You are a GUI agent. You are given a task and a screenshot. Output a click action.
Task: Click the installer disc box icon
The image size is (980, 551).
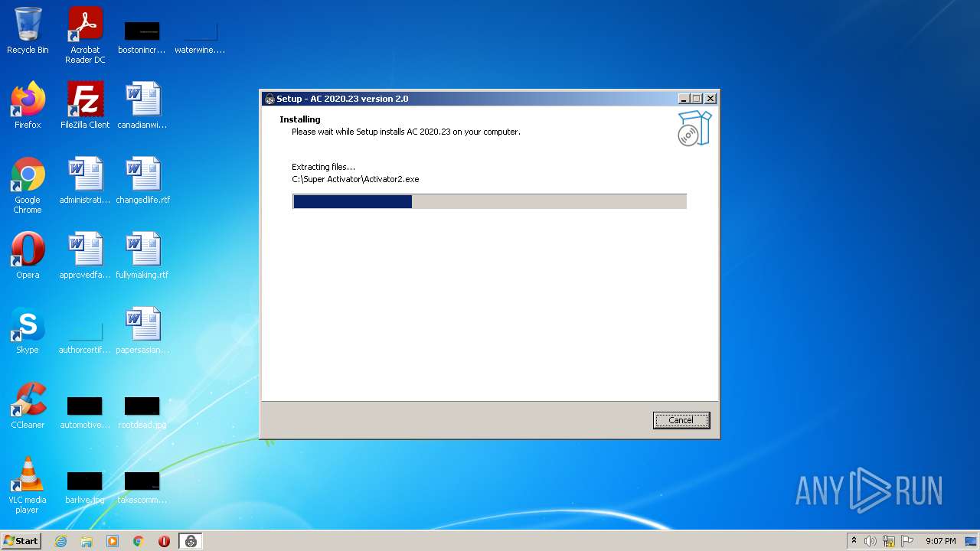click(x=694, y=128)
